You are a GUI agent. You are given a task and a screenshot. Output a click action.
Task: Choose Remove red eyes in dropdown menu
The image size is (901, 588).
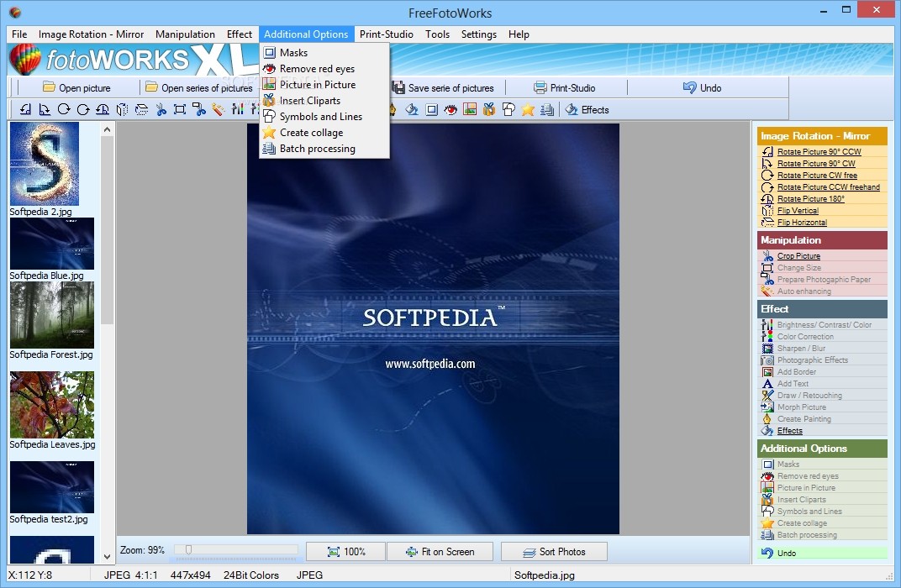[324, 69]
